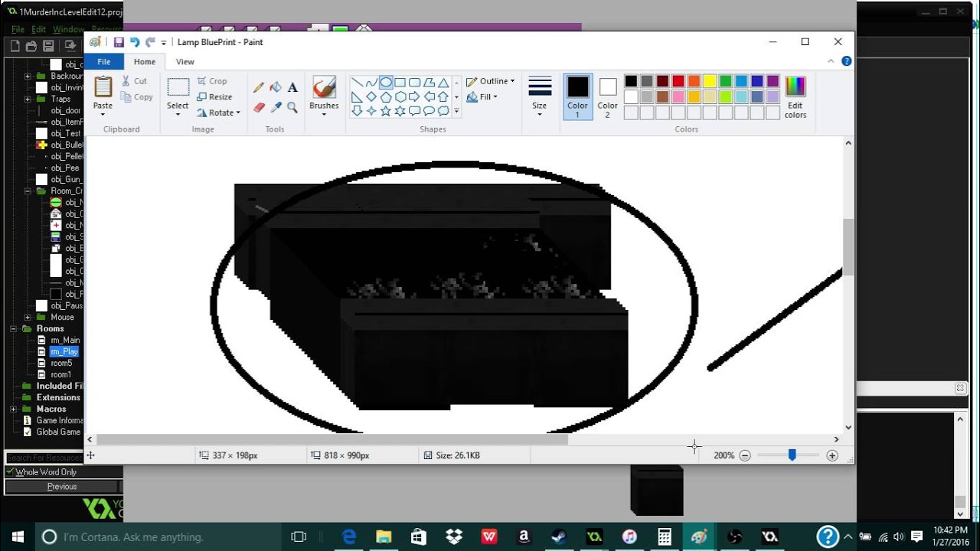Collapse the Rooms folder in GameMaker tree
Image resolution: width=980 pixels, height=551 pixels.
15,329
